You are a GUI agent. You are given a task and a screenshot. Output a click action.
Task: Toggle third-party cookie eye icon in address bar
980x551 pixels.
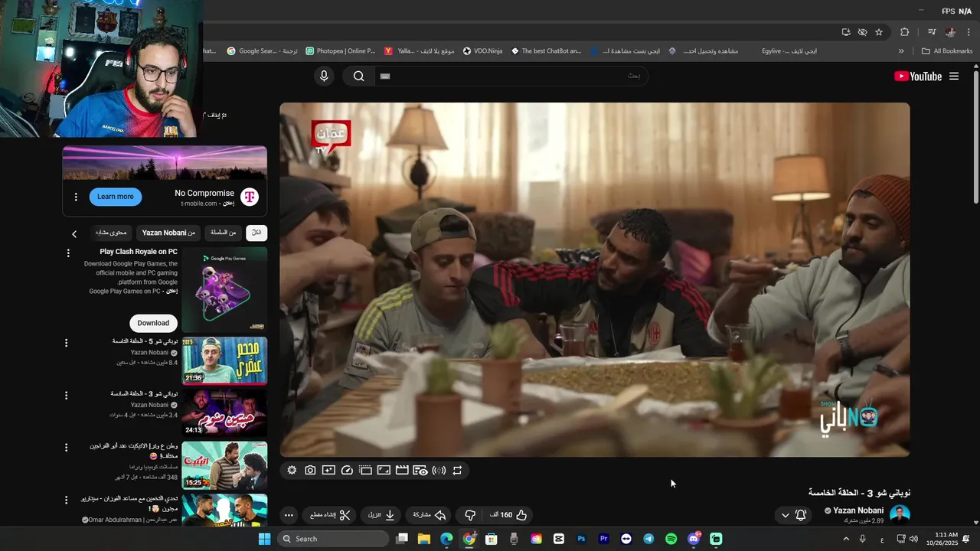pyautogui.click(x=862, y=32)
